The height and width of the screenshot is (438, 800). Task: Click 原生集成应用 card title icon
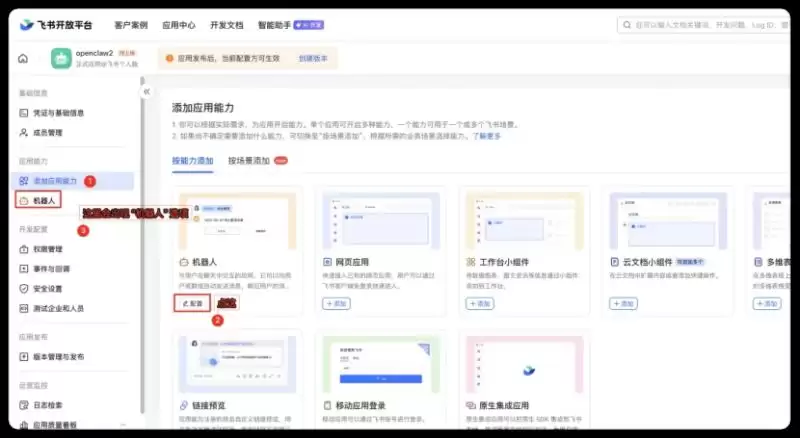point(471,406)
